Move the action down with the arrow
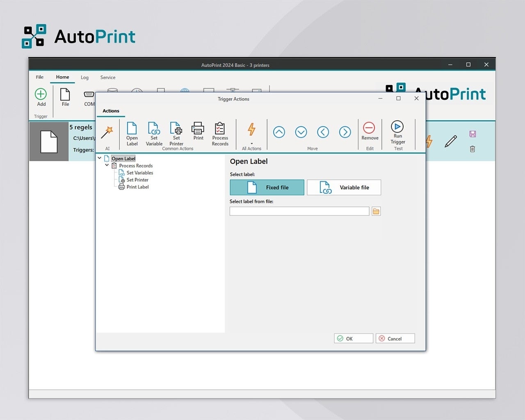The height and width of the screenshot is (420, 525). point(301,132)
